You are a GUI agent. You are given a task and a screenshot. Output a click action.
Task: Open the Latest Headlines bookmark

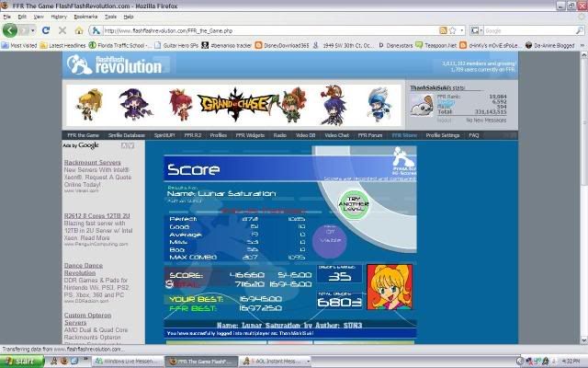[x=67, y=43]
